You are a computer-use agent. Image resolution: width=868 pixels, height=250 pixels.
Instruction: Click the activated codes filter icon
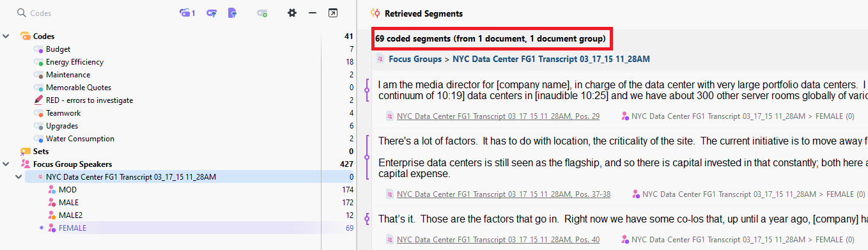(212, 13)
